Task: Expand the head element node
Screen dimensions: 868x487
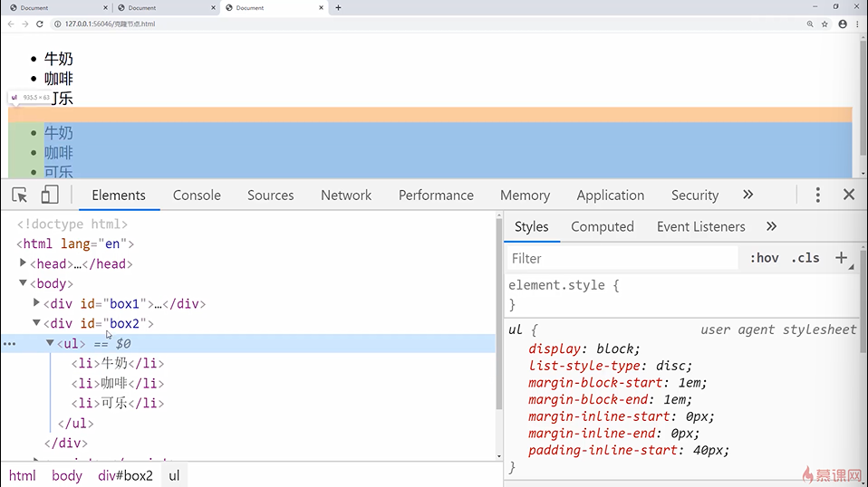Action: tap(24, 263)
